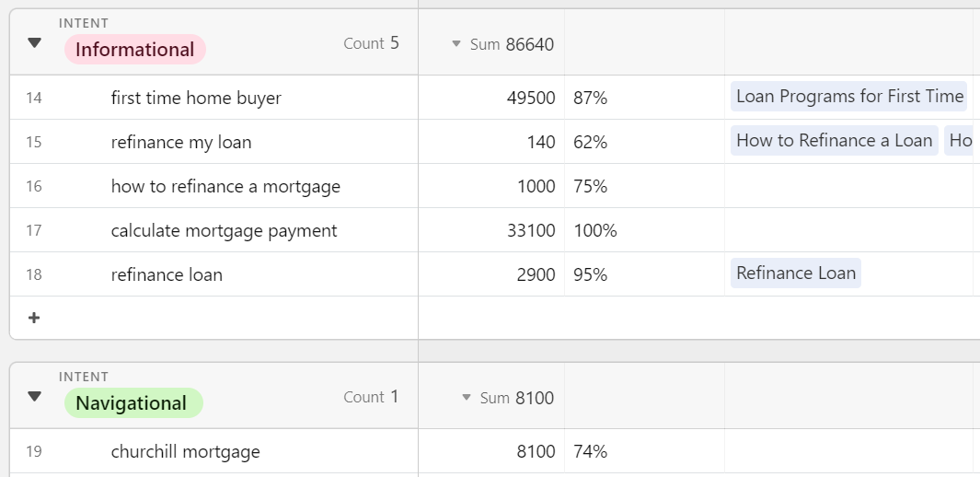Viewport: 980px width, 477px height.
Task: Select row number 18
Action: pos(34,274)
